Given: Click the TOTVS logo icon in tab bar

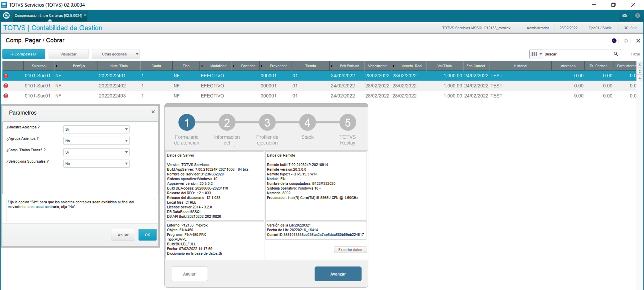Looking at the screenshot, I should [x=6, y=15].
